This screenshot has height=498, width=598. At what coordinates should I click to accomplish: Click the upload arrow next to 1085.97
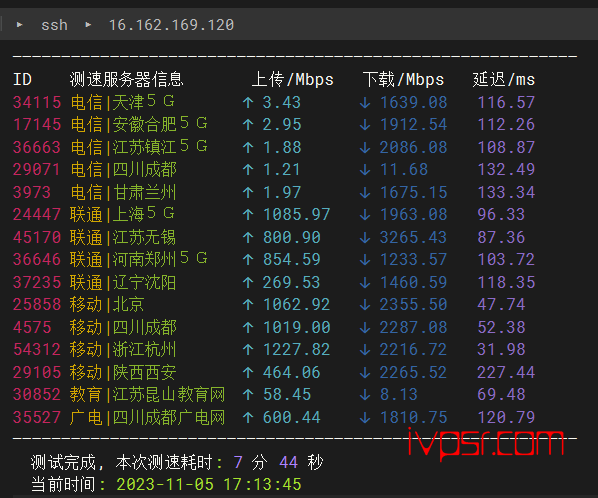pyautogui.click(x=248, y=215)
